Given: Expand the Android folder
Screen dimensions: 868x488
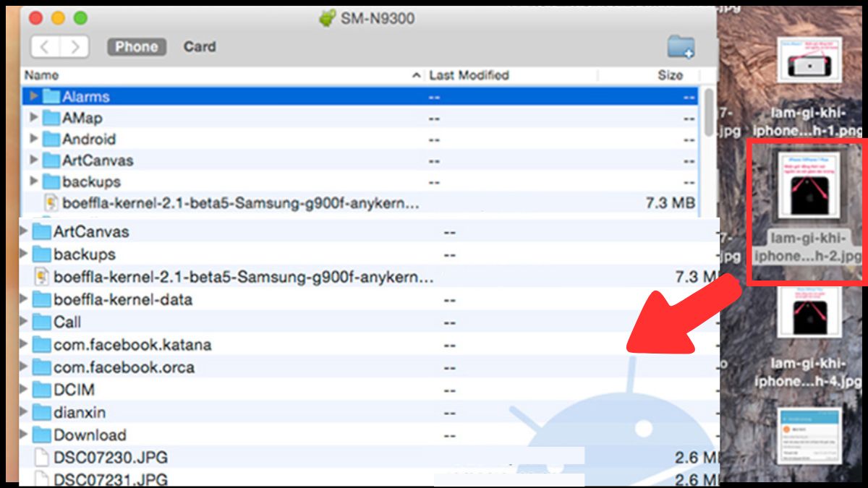Looking at the screenshot, I should [x=33, y=139].
